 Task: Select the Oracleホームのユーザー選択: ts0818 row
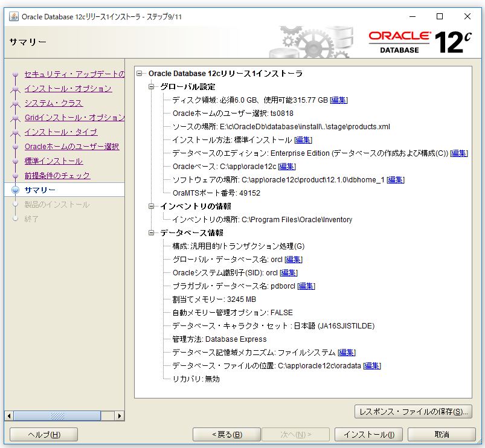(233, 114)
